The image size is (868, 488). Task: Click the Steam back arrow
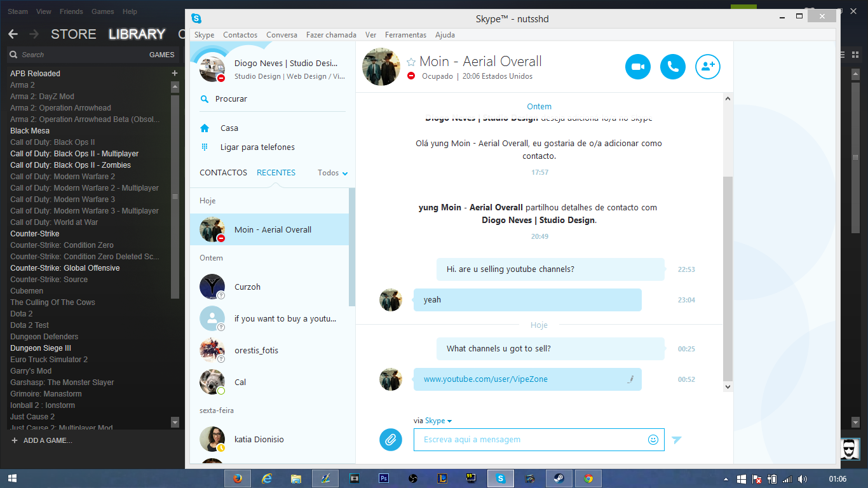[x=13, y=34]
